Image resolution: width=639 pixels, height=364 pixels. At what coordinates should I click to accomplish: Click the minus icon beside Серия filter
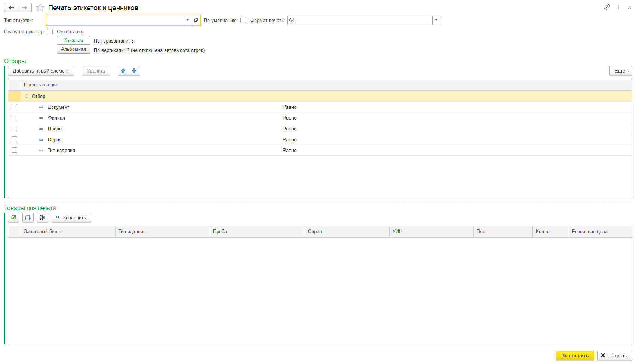click(x=41, y=140)
